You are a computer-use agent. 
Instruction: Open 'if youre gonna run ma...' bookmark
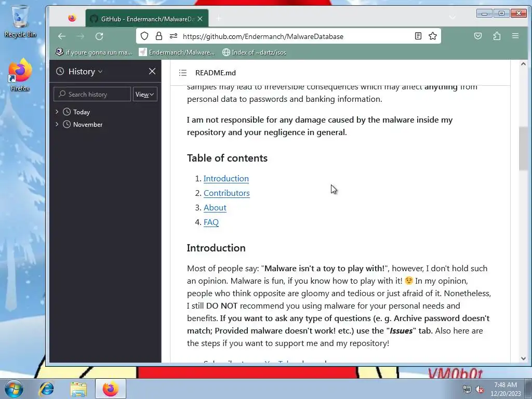(94, 52)
